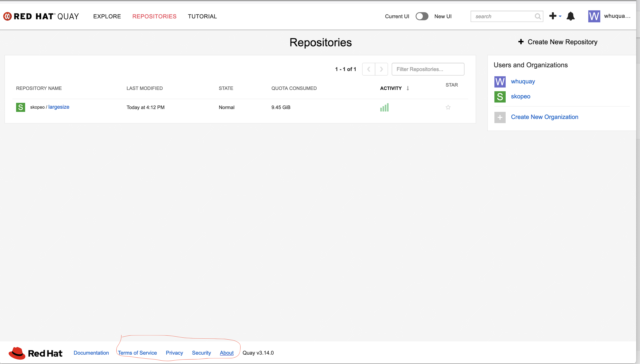The height and width of the screenshot is (364, 640).
Task: Click the Red Hat Quay logo
Action: [x=41, y=16]
